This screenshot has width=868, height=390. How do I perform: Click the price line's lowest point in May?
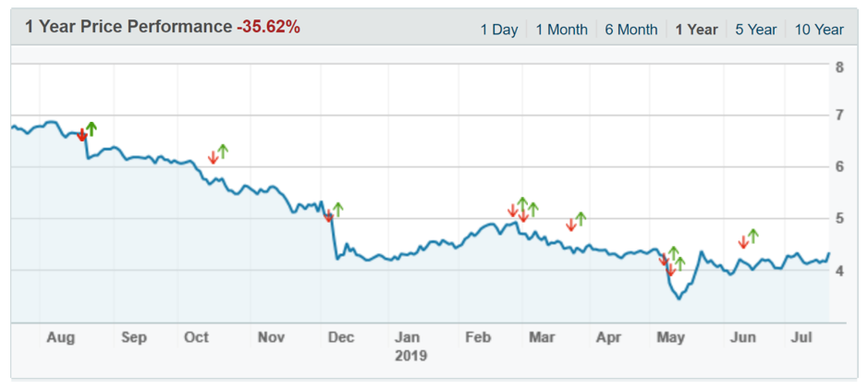pos(679,298)
